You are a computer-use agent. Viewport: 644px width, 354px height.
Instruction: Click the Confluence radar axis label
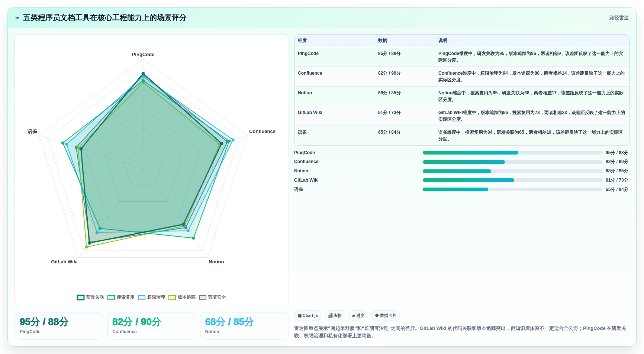pos(262,131)
